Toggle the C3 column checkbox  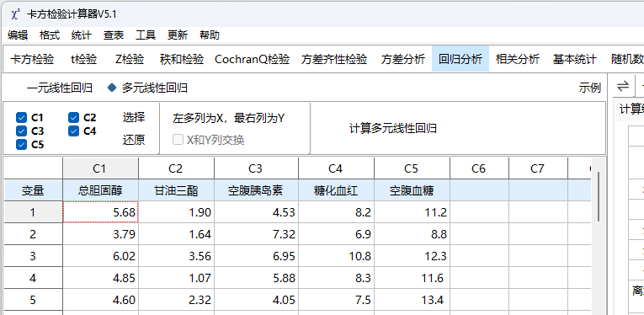(x=21, y=131)
